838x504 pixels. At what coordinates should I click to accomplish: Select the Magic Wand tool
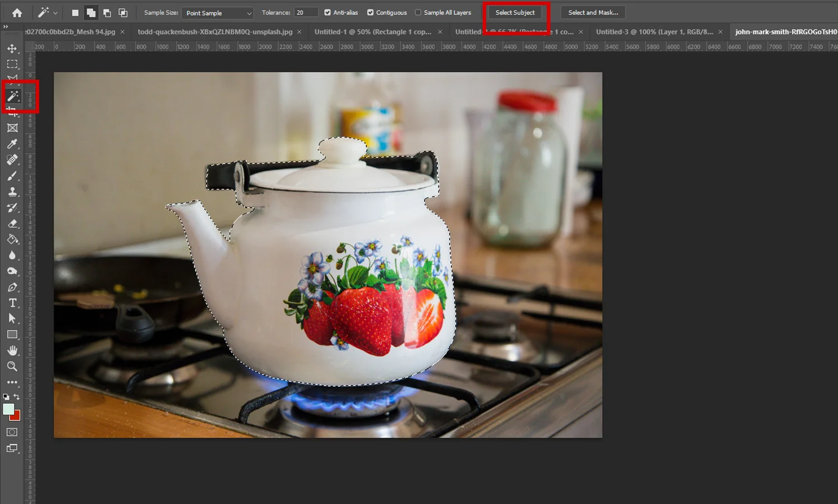click(13, 97)
